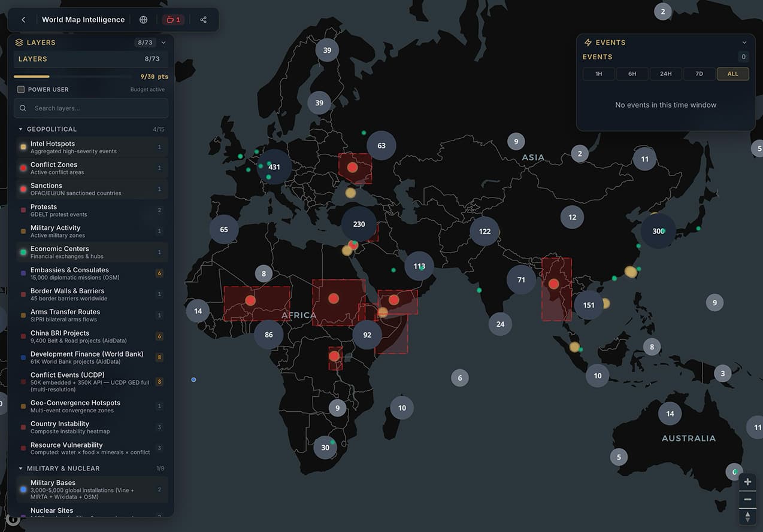Open the red coffee cup notification badge
The height and width of the screenshot is (532, 763).
(x=173, y=20)
